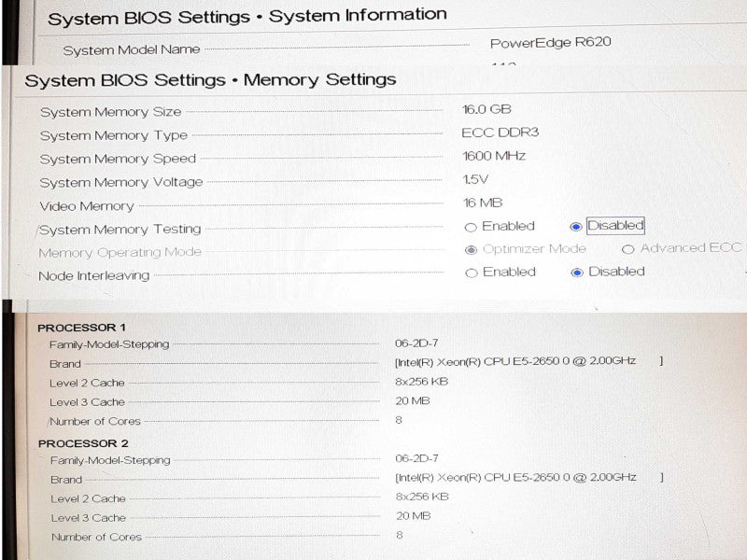This screenshot has height=560, width=747.
Task: Click Processor 2 Family-Model-Stepping label
Action: tap(110, 460)
